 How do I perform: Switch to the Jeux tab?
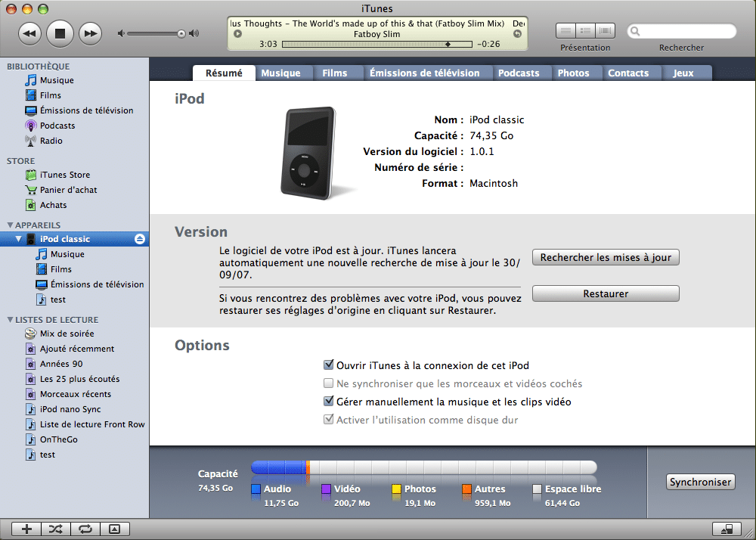click(x=683, y=73)
